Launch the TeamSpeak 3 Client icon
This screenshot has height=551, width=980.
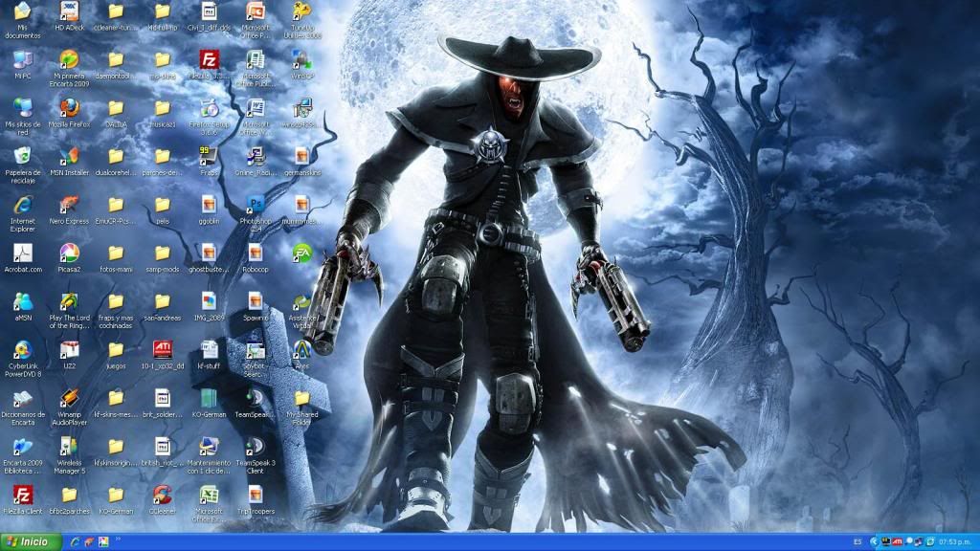[256, 447]
